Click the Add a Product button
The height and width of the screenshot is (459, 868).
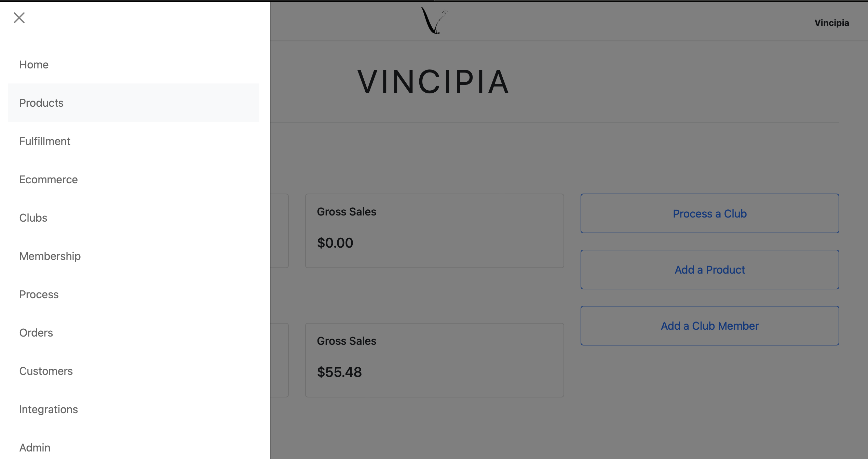click(x=710, y=270)
